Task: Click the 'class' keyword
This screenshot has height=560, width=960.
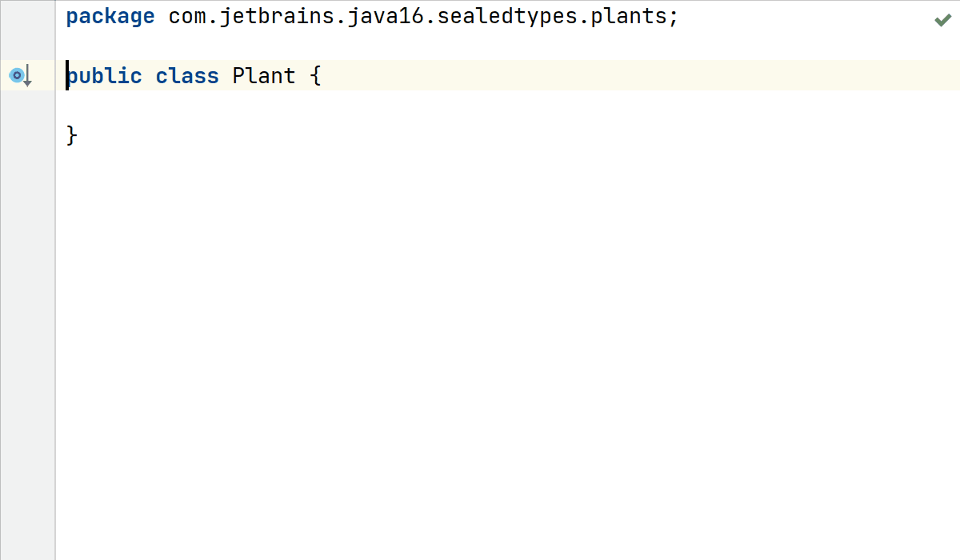Action: pyautogui.click(x=187, y=76)
